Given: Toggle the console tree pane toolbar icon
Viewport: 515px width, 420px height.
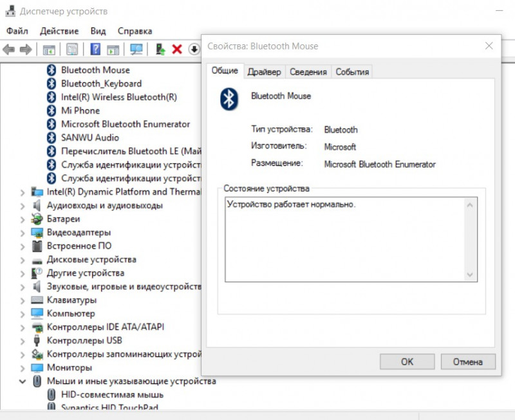Looking at the screenshot, I should [49, 50].
